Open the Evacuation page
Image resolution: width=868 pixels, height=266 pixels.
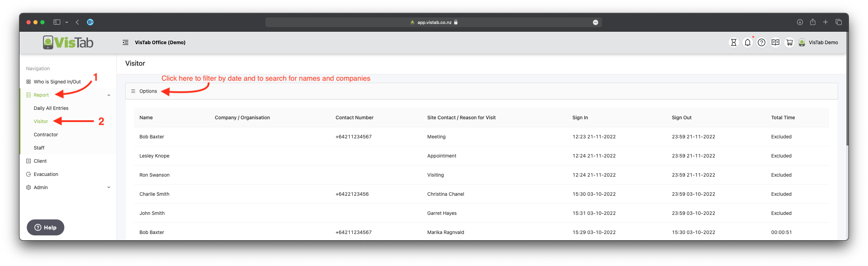[x=46, y=174]
